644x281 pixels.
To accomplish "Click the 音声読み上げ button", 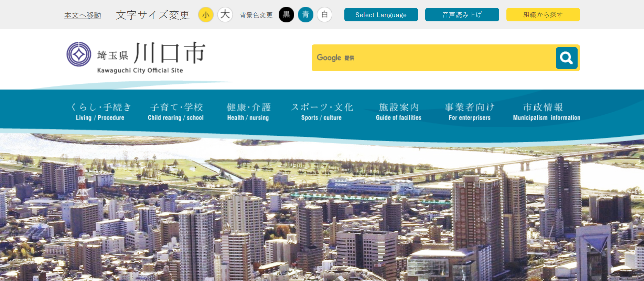I will pyautogui.click(x=462, y=15).
